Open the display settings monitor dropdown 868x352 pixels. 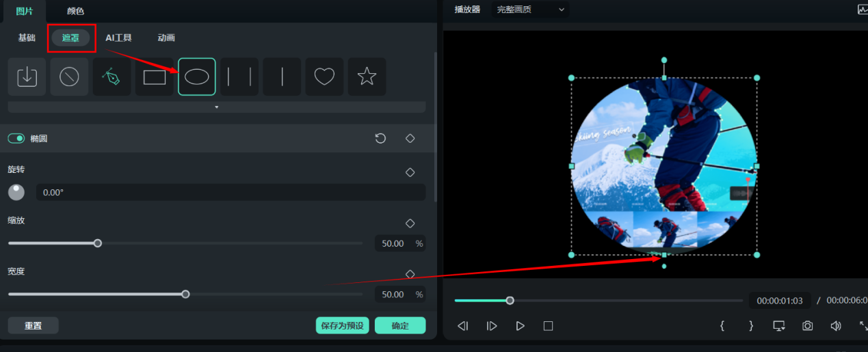point(779,326)
